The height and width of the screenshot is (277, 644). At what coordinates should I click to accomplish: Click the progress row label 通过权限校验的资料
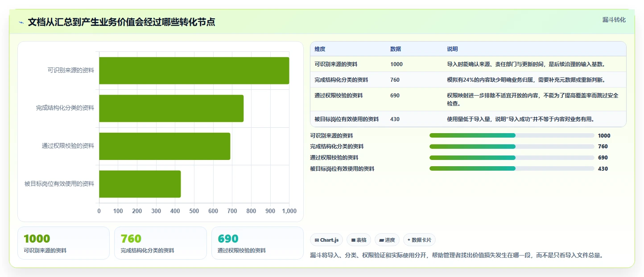(334, 158)
